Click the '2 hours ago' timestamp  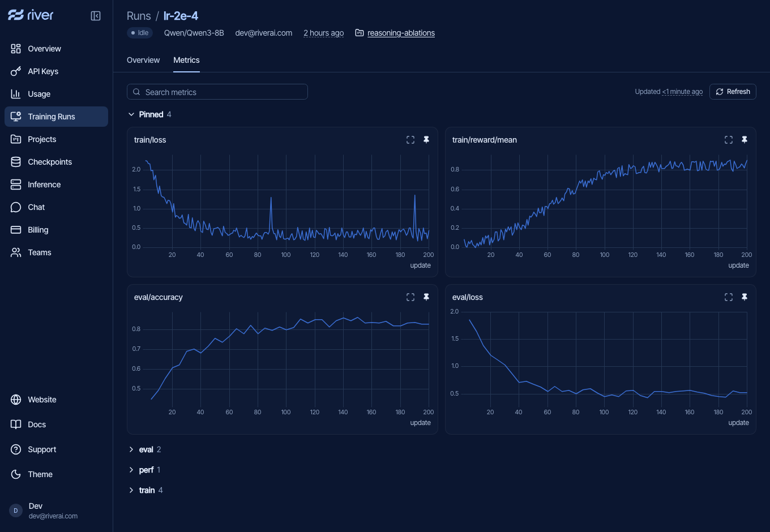tap(324, 33)
